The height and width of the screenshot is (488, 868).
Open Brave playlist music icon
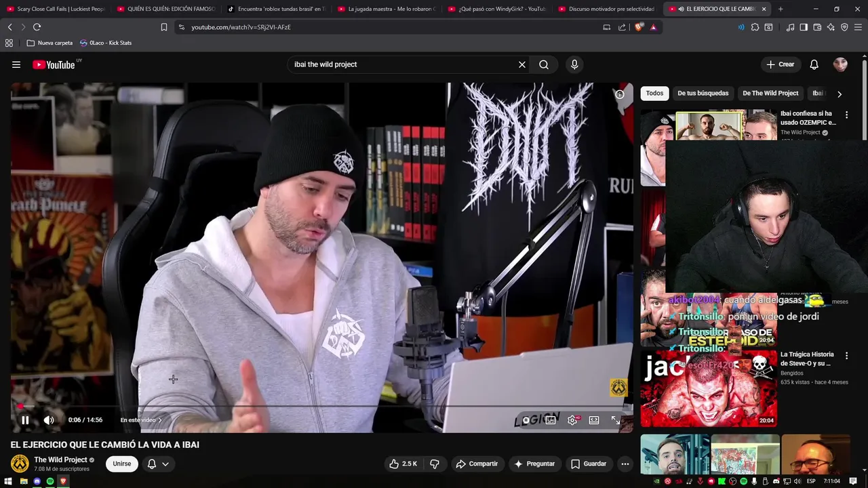click(x=790, y=27)
